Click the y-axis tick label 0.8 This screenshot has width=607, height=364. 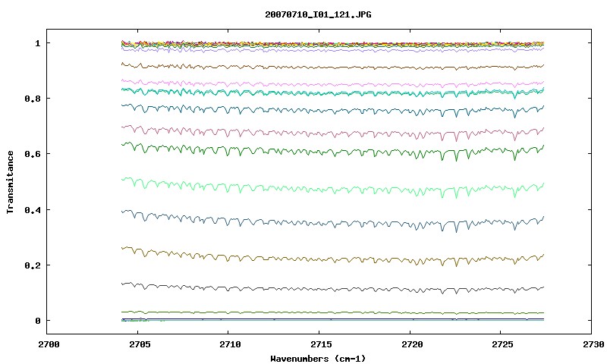33,99
